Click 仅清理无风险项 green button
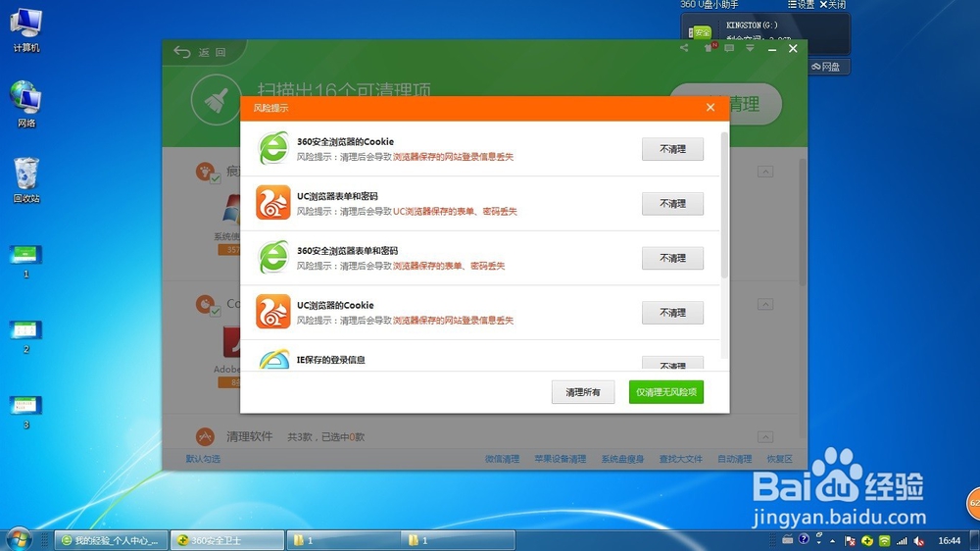The width and height of the screenshot is (980, 551). [666, 392]
